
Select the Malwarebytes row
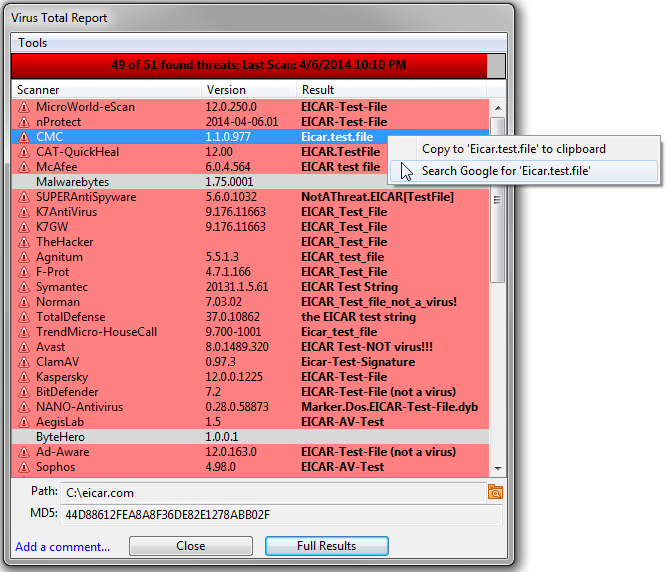(x=250, y=182)
